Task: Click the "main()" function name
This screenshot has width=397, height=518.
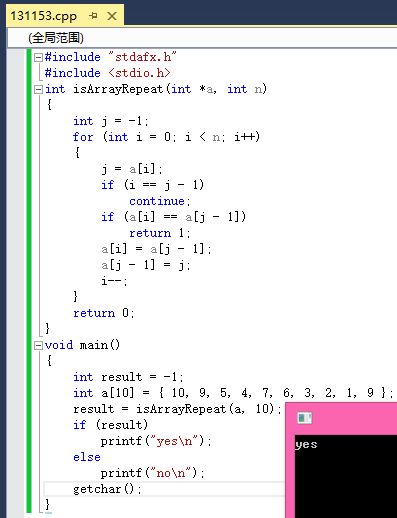Action: coord(100,345)
